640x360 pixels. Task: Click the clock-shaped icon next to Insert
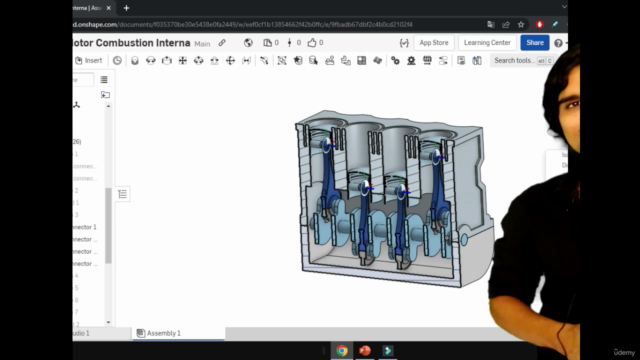coord(117,60)
